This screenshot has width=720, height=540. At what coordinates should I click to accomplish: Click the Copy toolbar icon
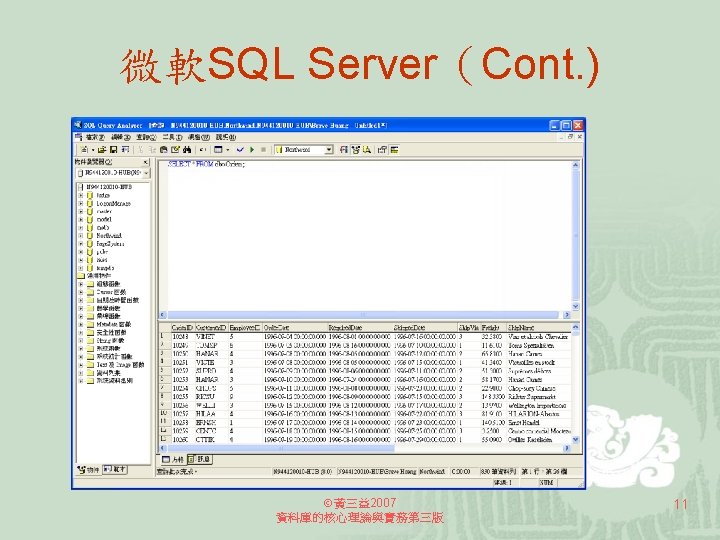click(152, 150)
